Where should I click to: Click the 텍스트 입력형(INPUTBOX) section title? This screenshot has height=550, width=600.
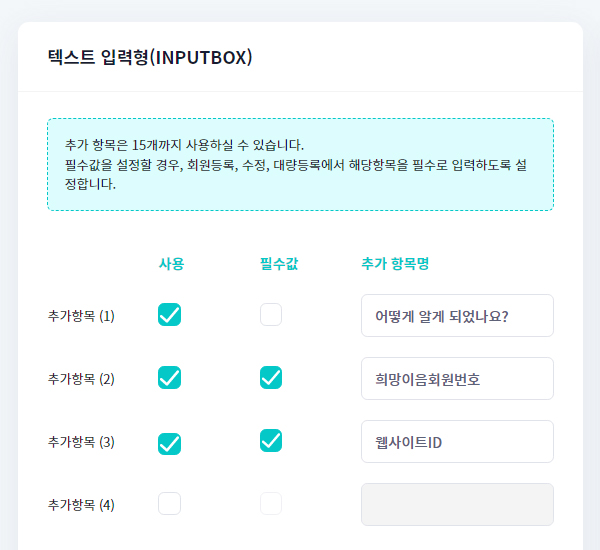pyautogui.click(x=150, y=57)
